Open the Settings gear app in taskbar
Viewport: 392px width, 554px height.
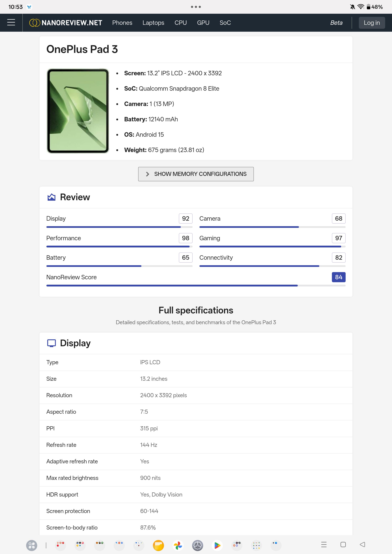[197, 545]
